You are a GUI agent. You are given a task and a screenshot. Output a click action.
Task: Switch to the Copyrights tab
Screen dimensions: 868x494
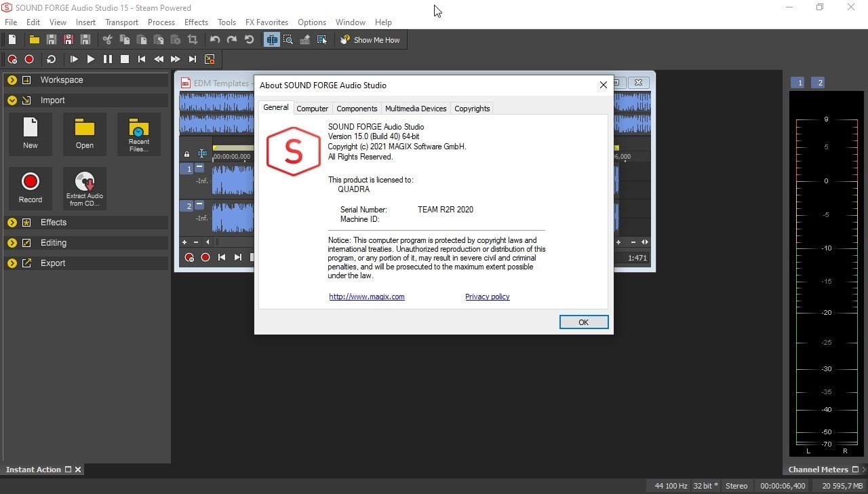(x=472, y=109)
